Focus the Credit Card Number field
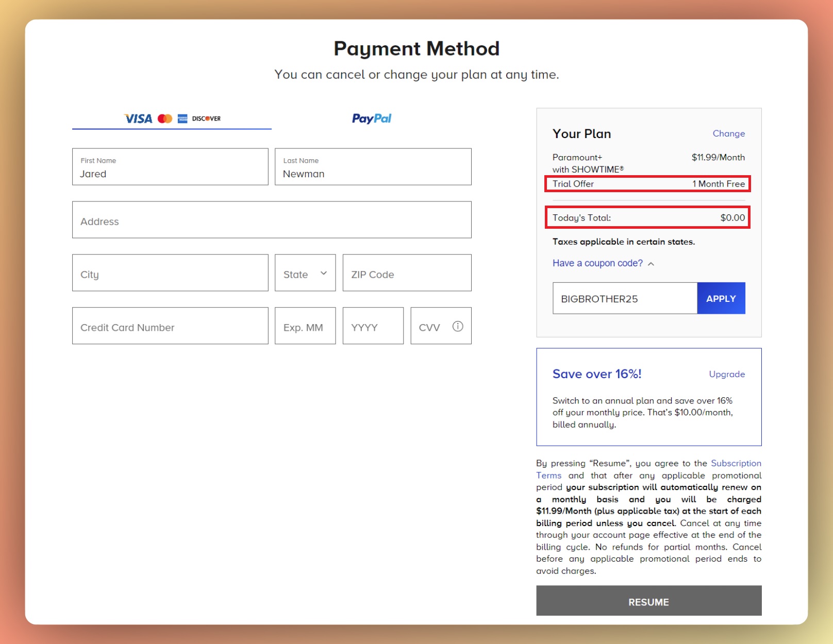This screenshot has width=833, height=644. point(170,326)
